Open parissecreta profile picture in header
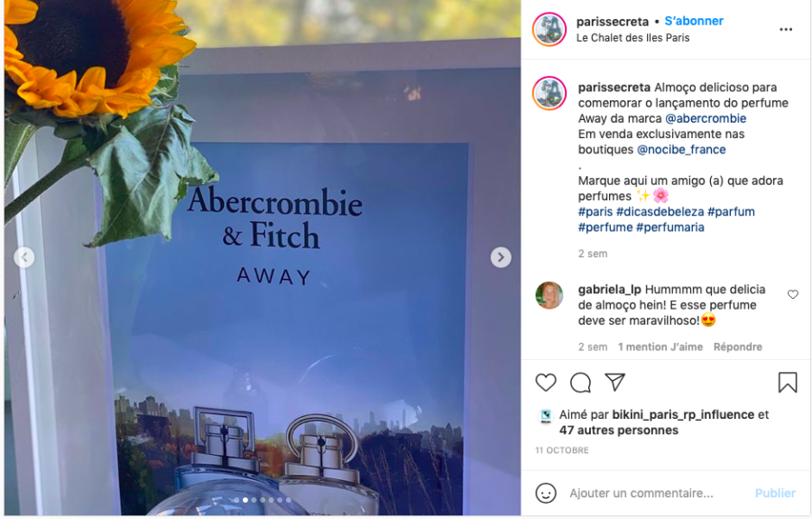Image resolution: width=812 pixels, height=519 pixels. [549, 30]
